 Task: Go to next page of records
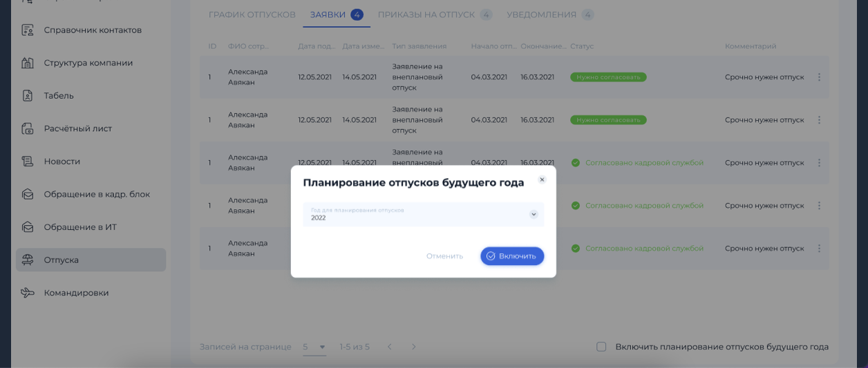point(413,347)
